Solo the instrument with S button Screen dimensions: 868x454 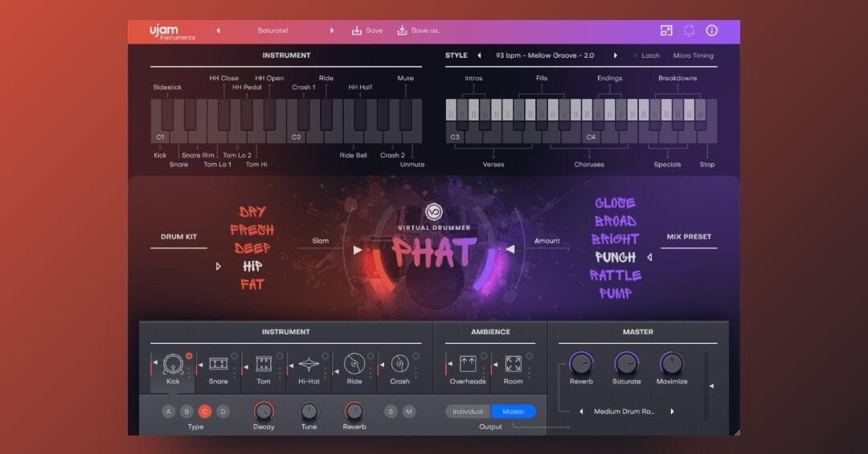coord(391,411)
